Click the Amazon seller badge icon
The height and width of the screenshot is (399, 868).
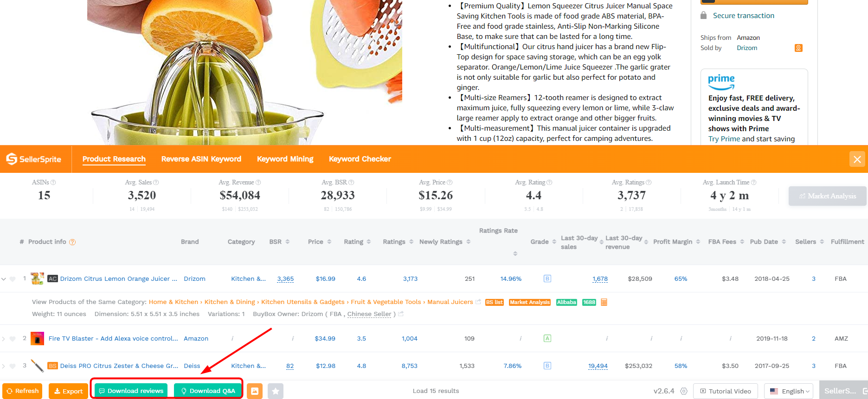(x=798, y=48)
